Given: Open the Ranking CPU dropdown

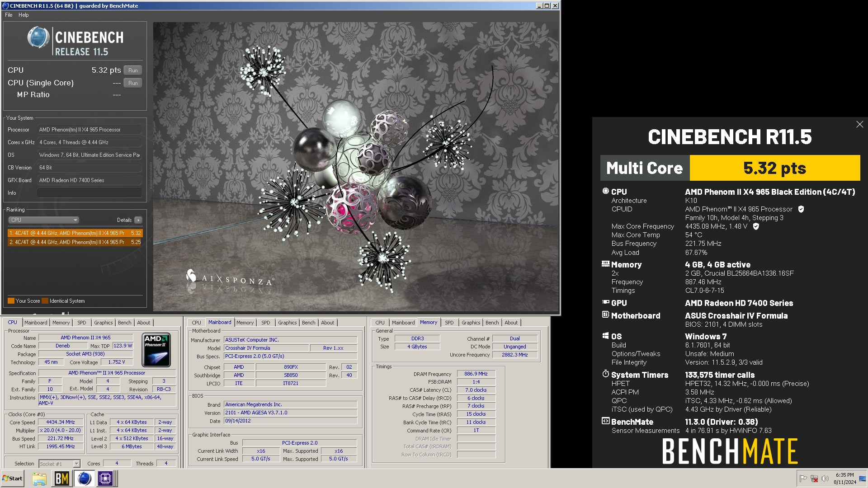Looking at the screenshot, I should click(43, 220).
